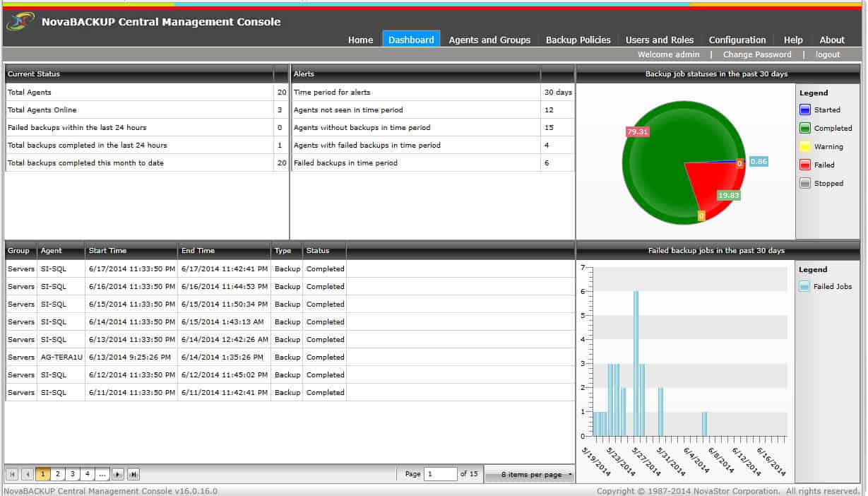Select the row starting 6/16/2014 11:33:50 PM
Screen dimensions: 868x496
click(x=290, y=287)
